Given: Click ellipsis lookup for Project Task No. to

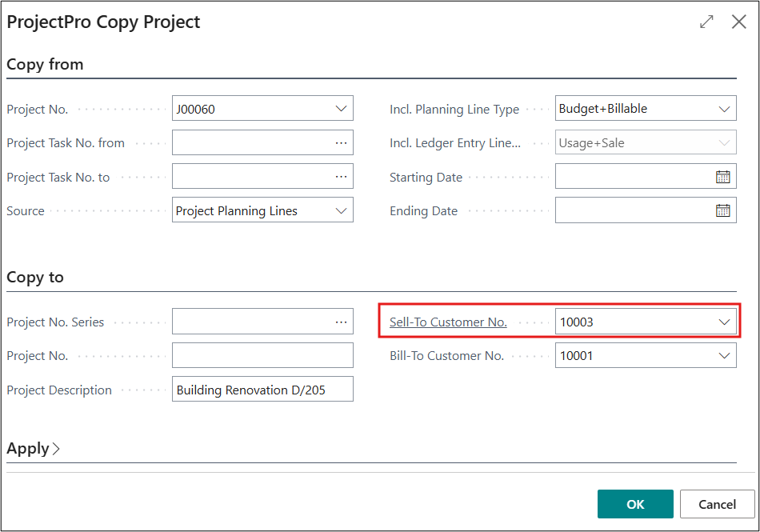Looking at the screenshot, I should pyautogui.click(x=342, y=177).
